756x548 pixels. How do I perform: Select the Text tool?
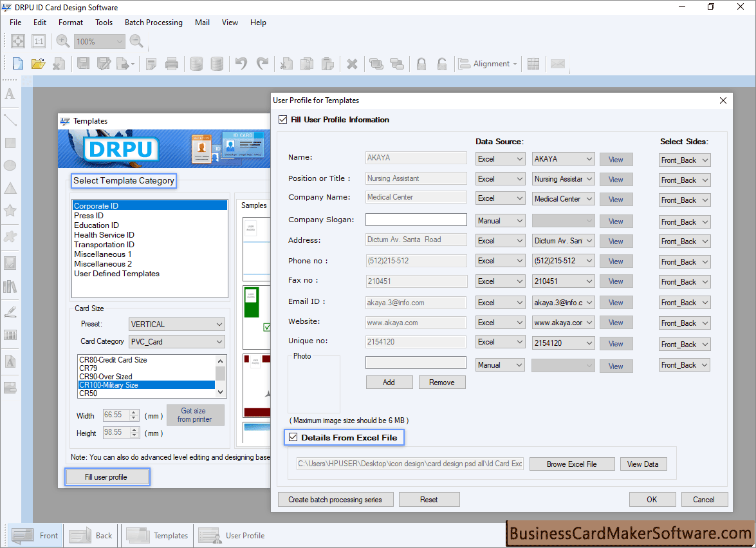9,94
